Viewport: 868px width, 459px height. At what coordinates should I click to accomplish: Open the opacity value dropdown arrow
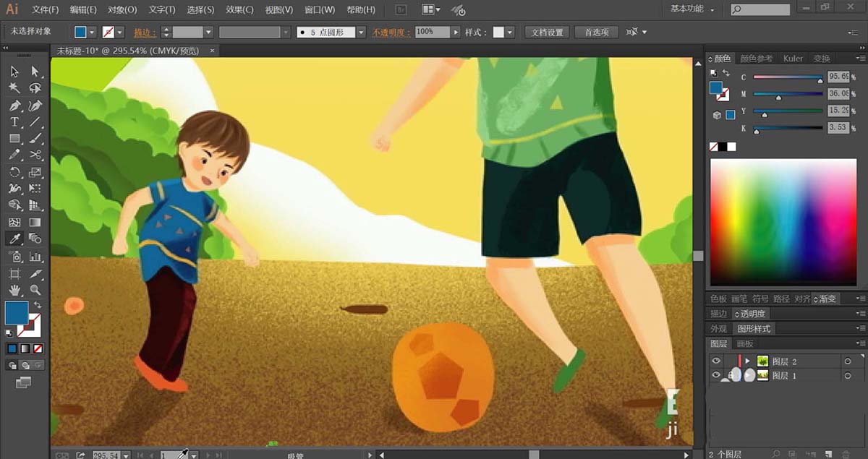pos(456,33)
